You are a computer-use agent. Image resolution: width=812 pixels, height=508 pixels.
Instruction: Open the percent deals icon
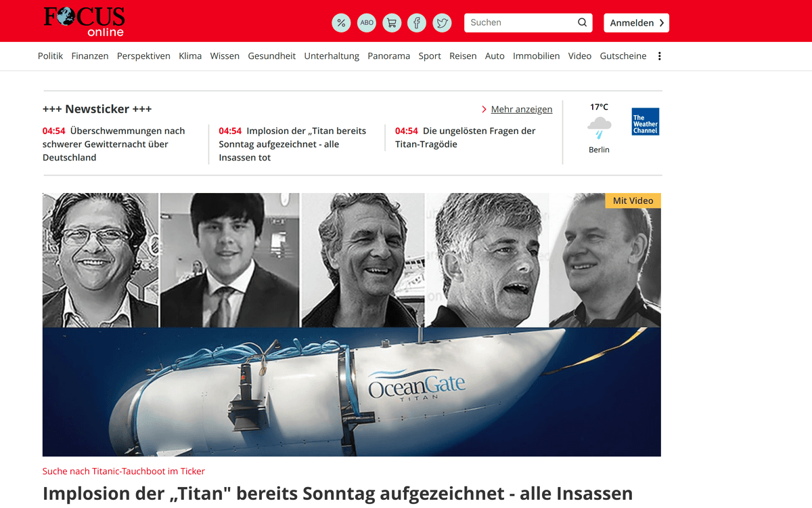click(x=341, y=23)
